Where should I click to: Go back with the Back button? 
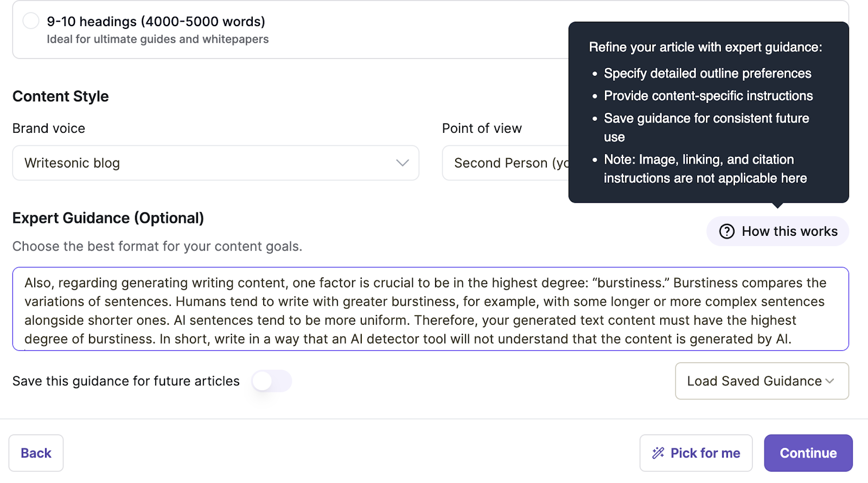coord(36,453)
